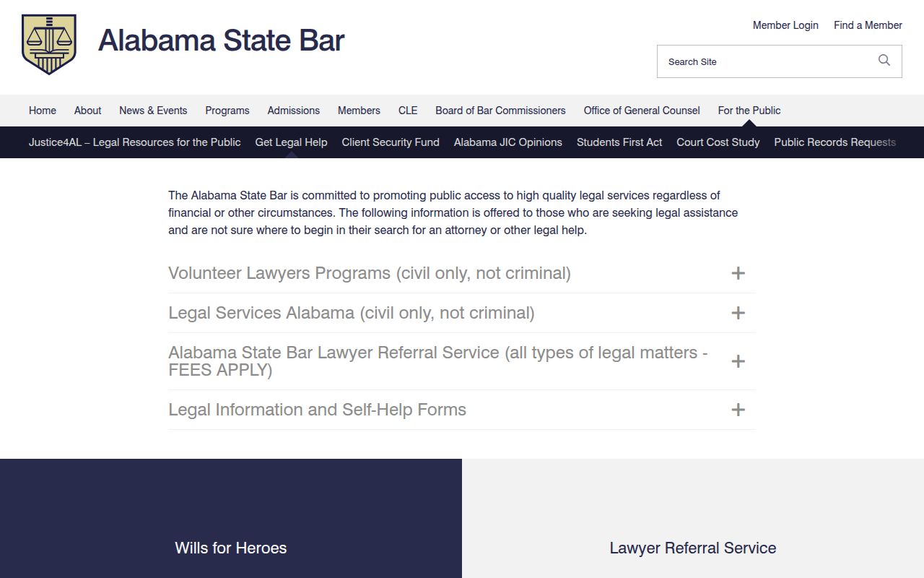Screen dimensions: 924x578
Task: Click the search magnifier icon
Action: pyautogui.click(x=884, y=61)
